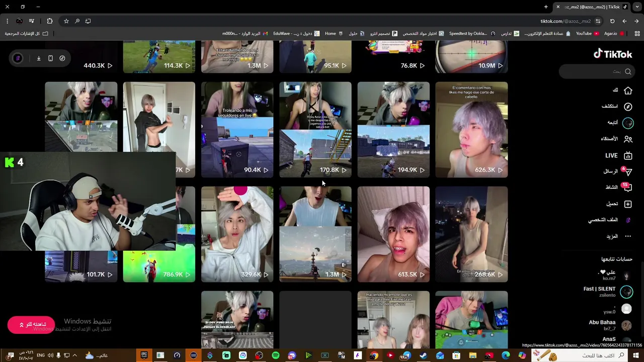Open followed account ko.rn7
The image size is (644, 362).
pos(615,276)
